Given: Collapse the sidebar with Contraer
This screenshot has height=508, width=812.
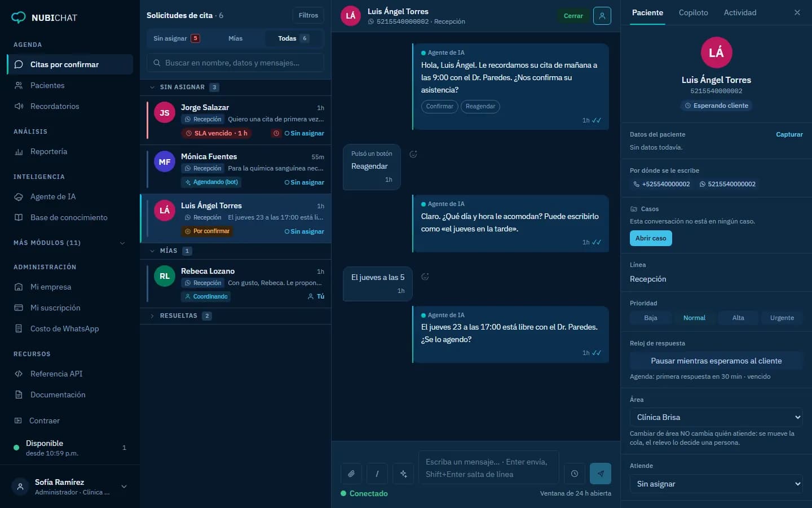Looking at the screenshot, I should [70, 421].
